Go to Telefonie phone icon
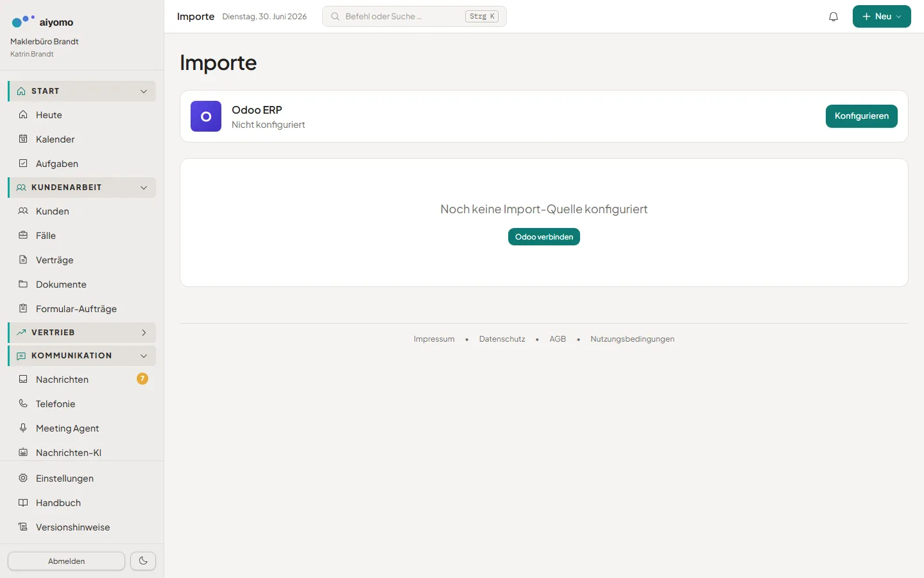924x578 pixels. pos(23,403)
